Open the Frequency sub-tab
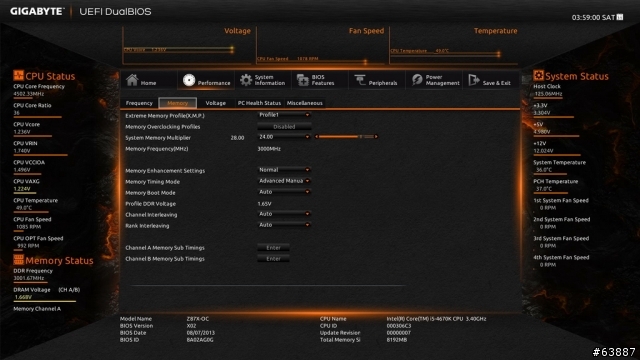 click(139, 103)
